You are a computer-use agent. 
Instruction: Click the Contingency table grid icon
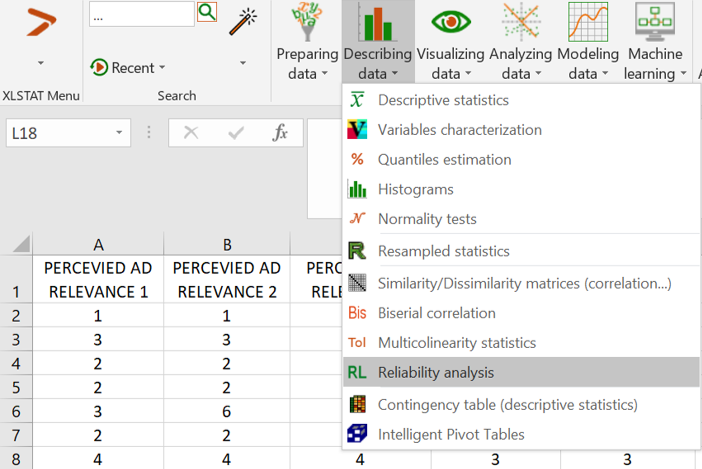[357, 404]
